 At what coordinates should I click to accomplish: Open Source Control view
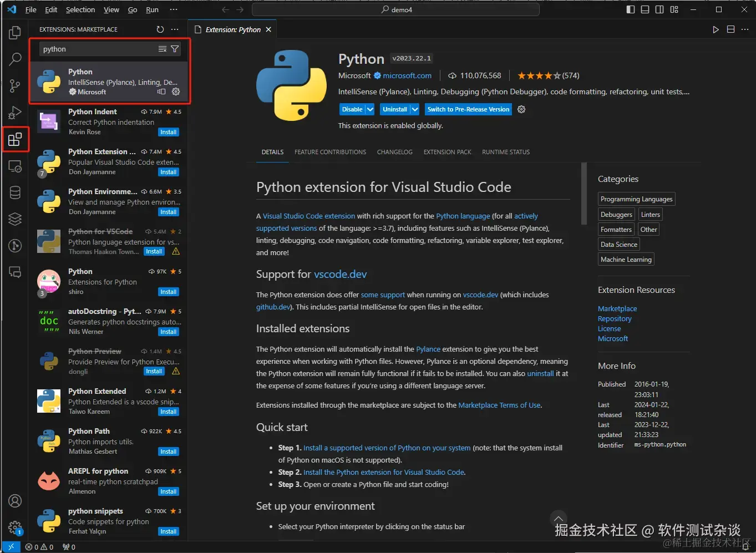click(15, 85)
